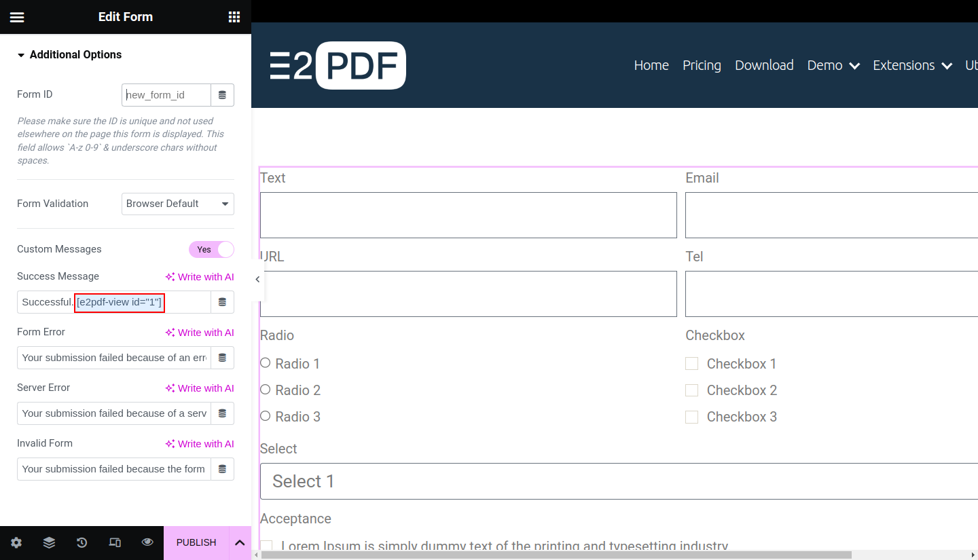This screenshot has width=978, height=560.
Task: Open the page settings gear icon
Action: [x=16, y=542]
